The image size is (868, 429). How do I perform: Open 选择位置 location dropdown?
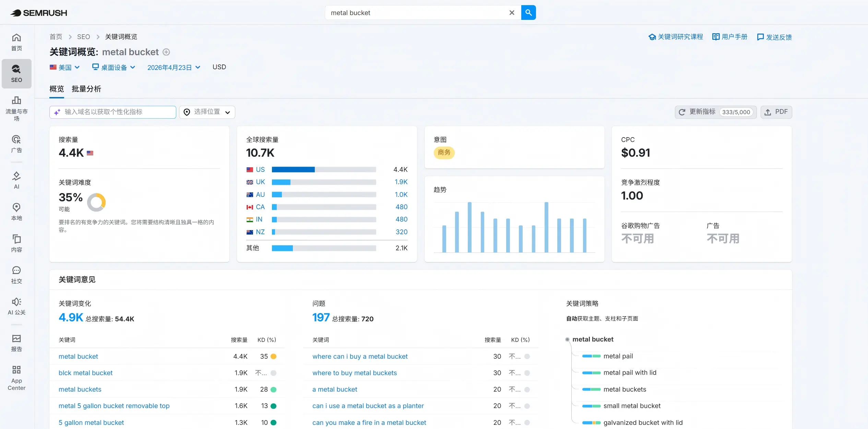tap(207, 112)
